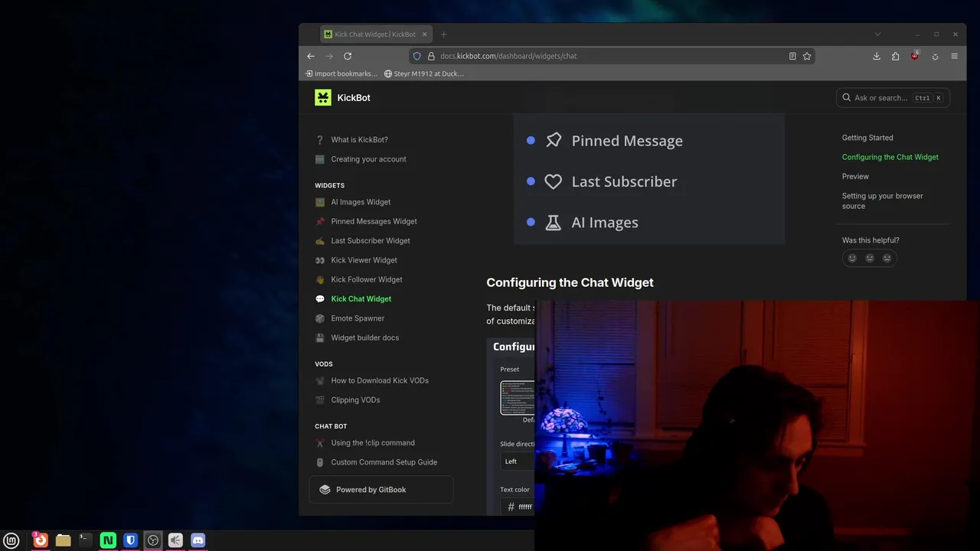
Task: Click the KickBot site title text
Action: (x=354, y=98)
